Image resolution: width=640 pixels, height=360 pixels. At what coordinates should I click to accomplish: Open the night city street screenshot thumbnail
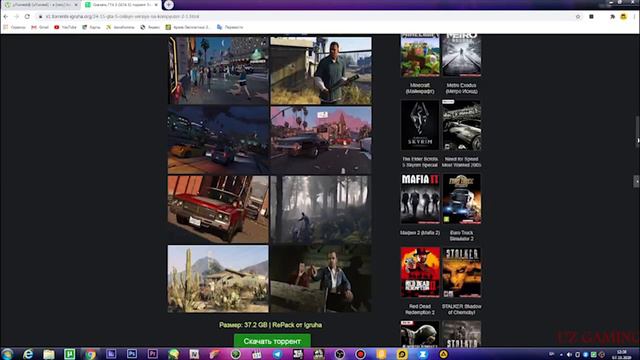(218, 70)
